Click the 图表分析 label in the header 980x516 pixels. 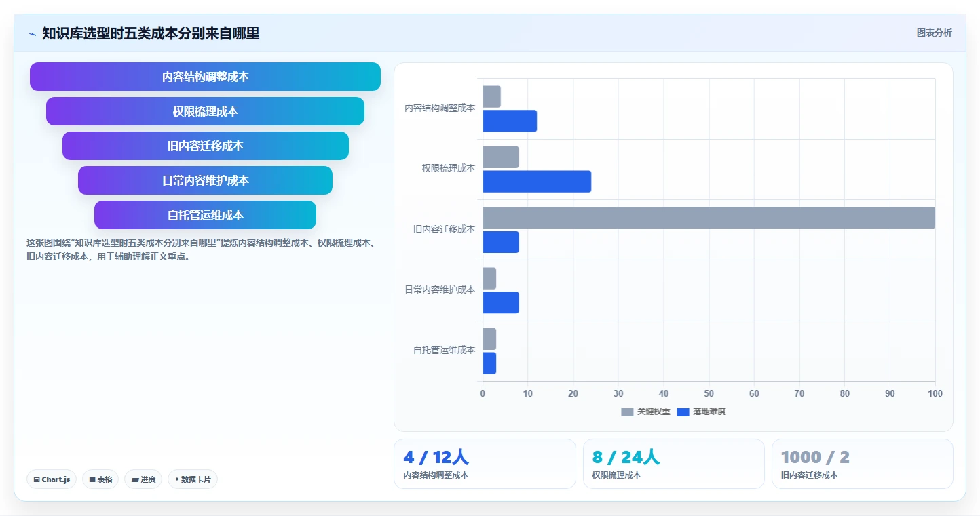coord(934,33)
